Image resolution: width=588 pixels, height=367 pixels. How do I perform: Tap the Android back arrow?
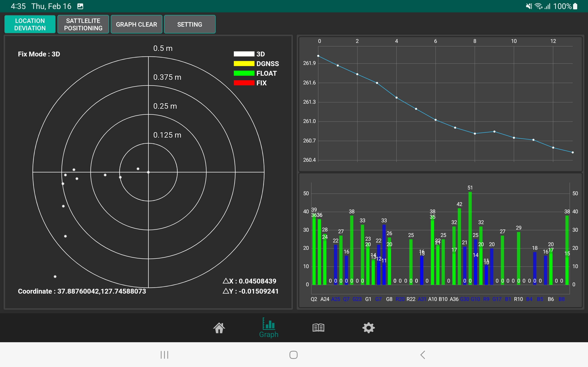pyautogui.click(x=423, y=355)
